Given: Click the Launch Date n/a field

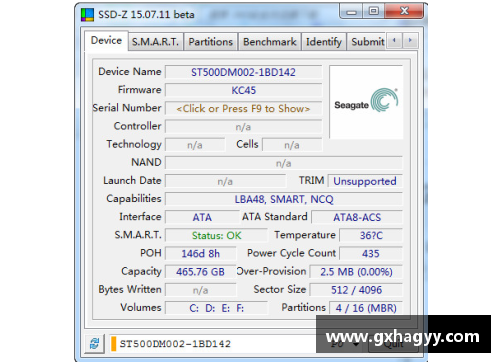Looking at the screenshot, I should [x=226, y=181].
